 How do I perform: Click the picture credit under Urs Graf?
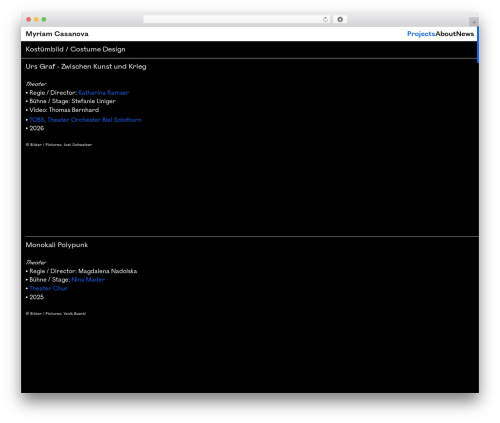coord(59,145)
